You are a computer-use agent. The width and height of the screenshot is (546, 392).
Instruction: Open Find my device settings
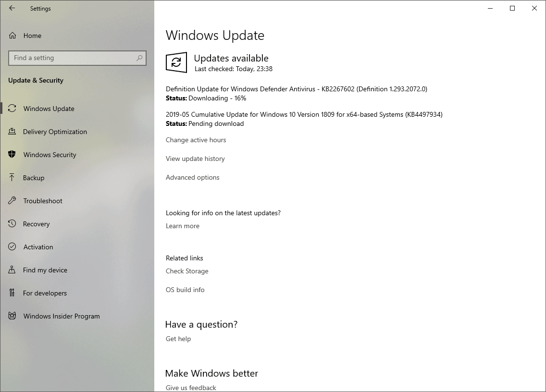click(77, 270)
